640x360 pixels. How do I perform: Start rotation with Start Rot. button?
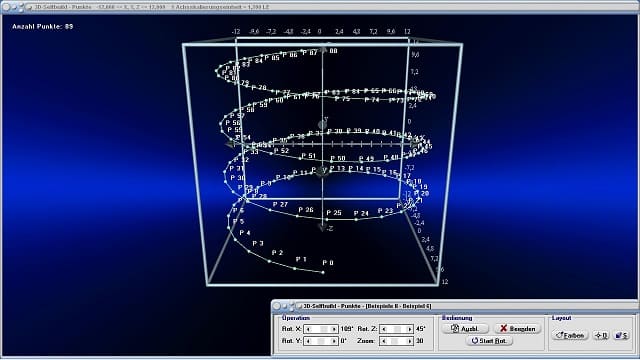[x=489, y=341]
